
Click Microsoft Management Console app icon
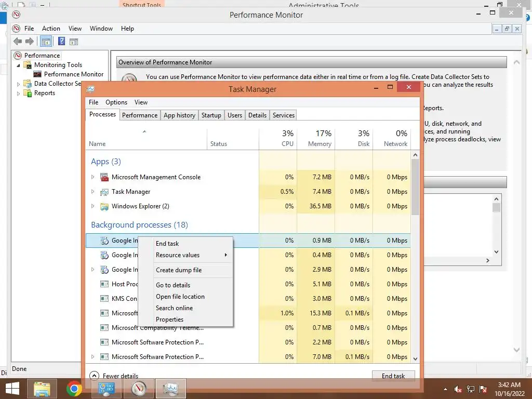[104, 177]
